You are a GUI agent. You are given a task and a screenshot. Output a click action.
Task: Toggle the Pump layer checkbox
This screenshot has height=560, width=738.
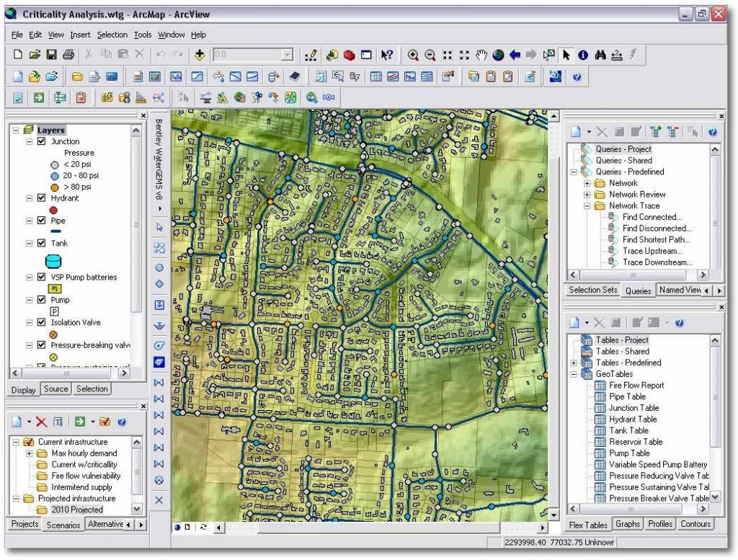(41, 299)
